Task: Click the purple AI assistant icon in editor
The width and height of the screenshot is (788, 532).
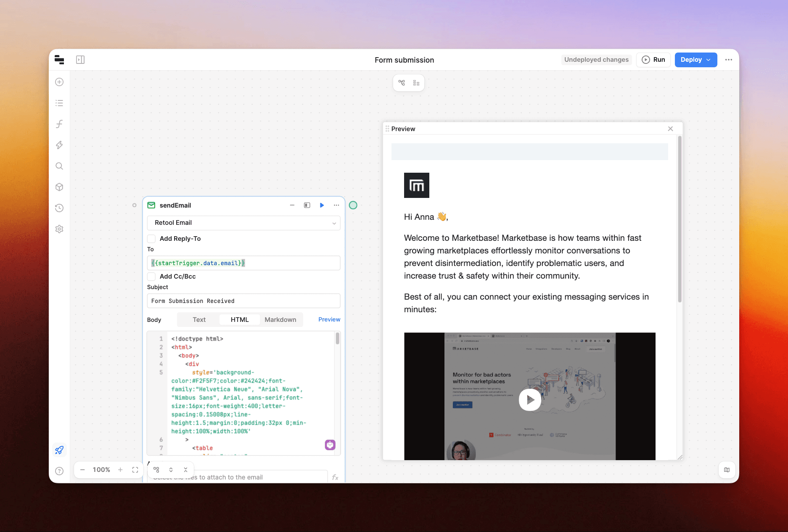Action: [x=330, y=445]
